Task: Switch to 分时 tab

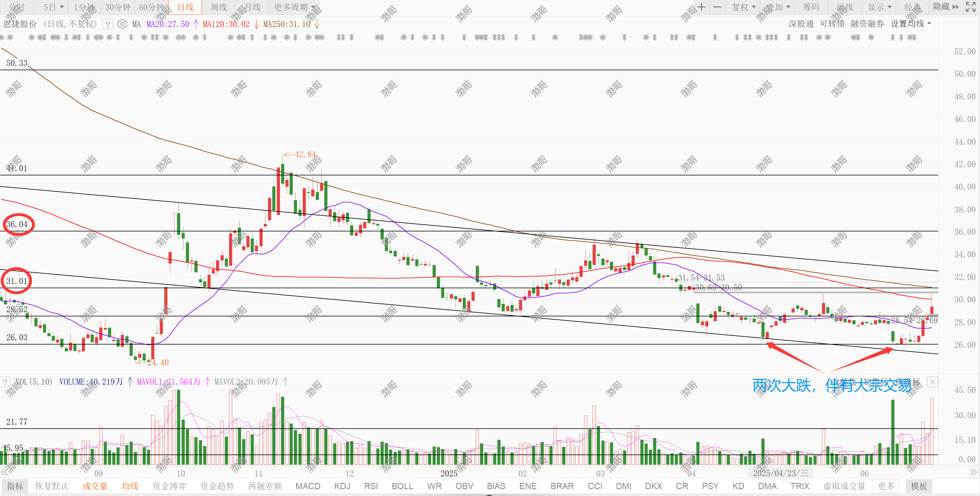Action: click(16, 7)
